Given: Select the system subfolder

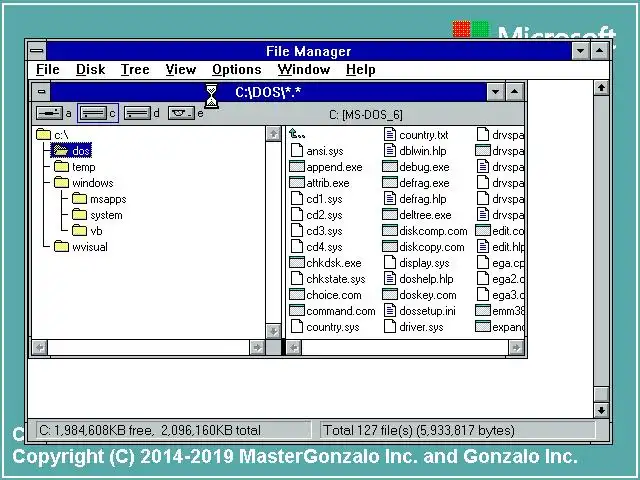Looking at the screenshot, I should (x=97, y=215).
